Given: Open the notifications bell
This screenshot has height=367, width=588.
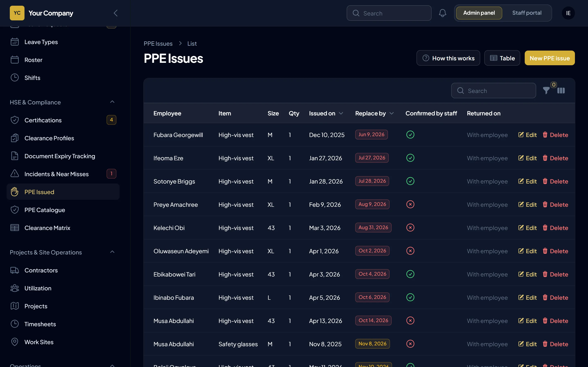Looking at the screenshot, I should click(442, 13).
